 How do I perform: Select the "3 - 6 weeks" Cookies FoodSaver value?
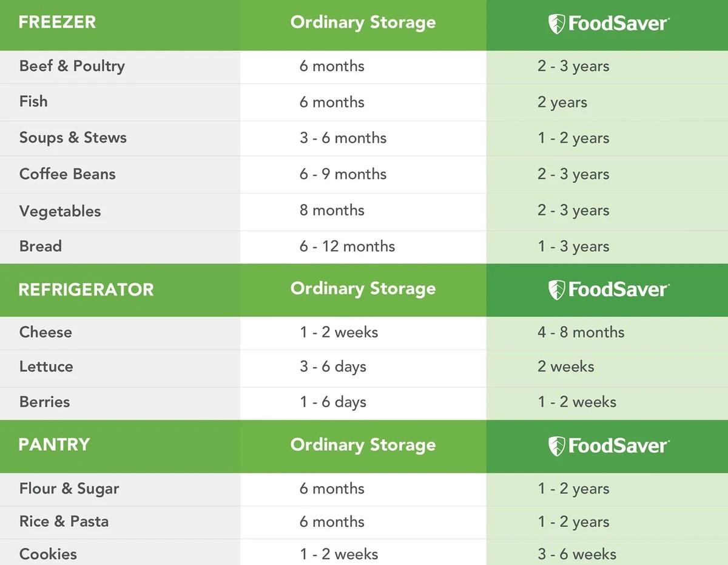[577, 554]
